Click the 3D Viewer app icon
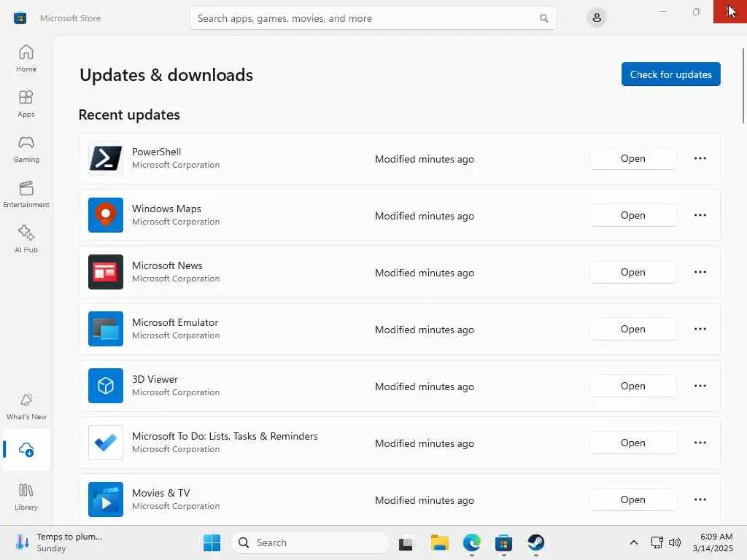 pyautogui.click(x=106, y=386)
